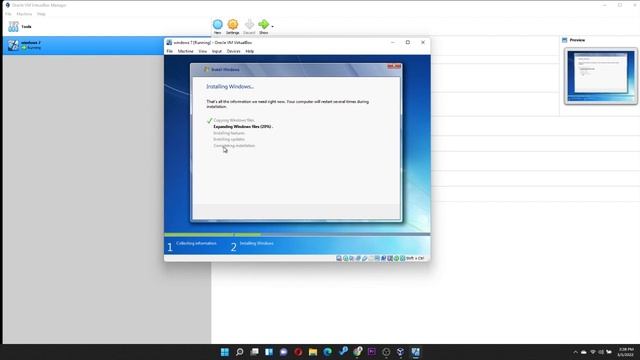
Task: Open Task View on the taskbar
Action: (x=254, y=352)
